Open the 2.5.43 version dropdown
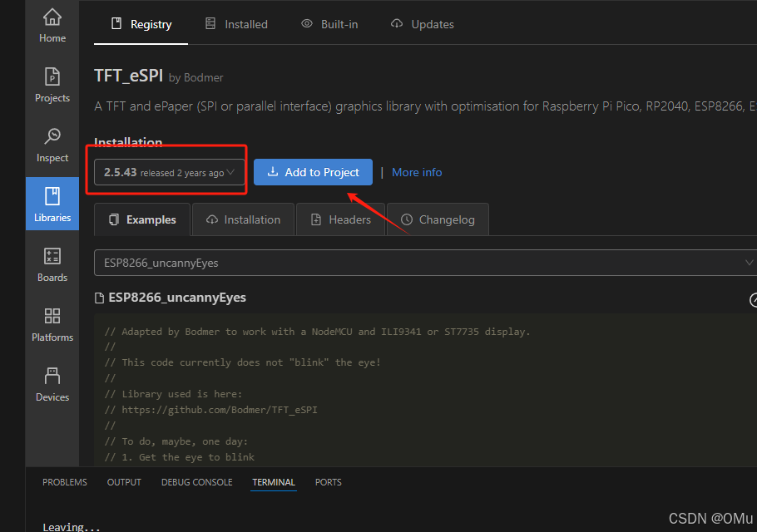Viewport: 757px width, 532px height. (x=169, y=172)
